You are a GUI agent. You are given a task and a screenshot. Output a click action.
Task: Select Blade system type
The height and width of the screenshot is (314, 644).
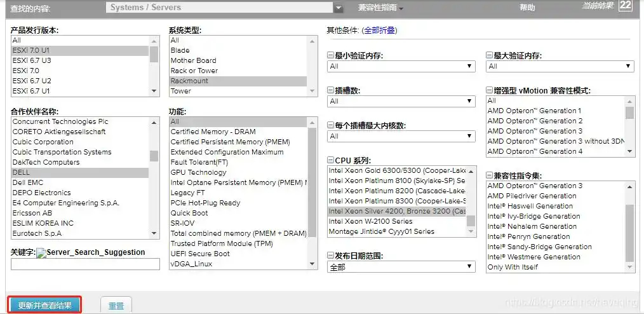tap(238, 51)
